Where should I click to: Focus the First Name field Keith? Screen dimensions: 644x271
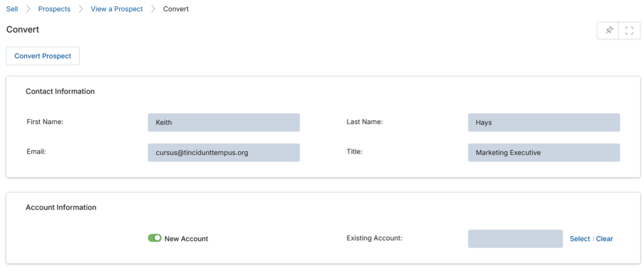click(x=224, y=122)
